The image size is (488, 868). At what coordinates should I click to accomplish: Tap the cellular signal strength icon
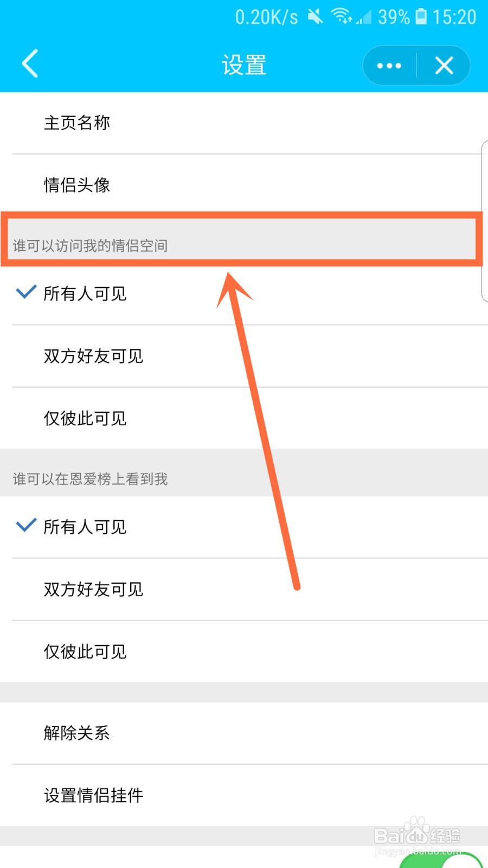(364, 18)
